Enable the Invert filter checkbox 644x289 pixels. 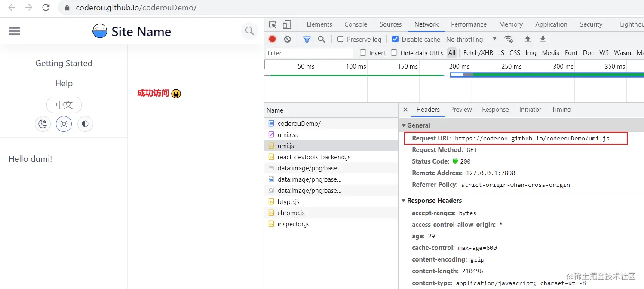[363, 53]
